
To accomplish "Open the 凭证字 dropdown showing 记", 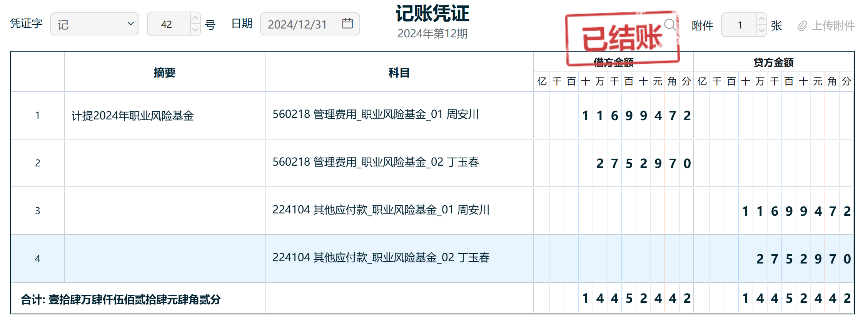I will (x=95, y=24).
